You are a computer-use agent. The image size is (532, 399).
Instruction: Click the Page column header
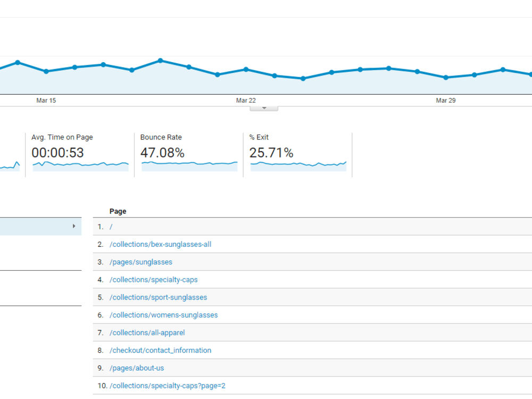pos(118,211)
